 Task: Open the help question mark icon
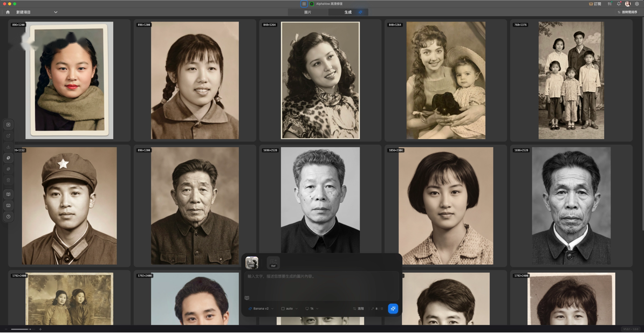pyautogui.click(x=9, y=216)
